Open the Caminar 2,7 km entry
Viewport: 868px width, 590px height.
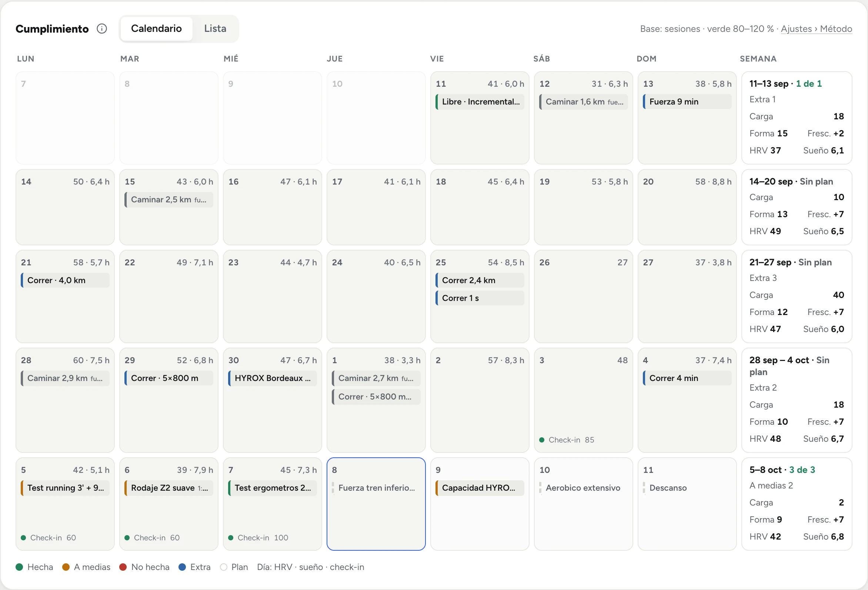pos(376,378)
